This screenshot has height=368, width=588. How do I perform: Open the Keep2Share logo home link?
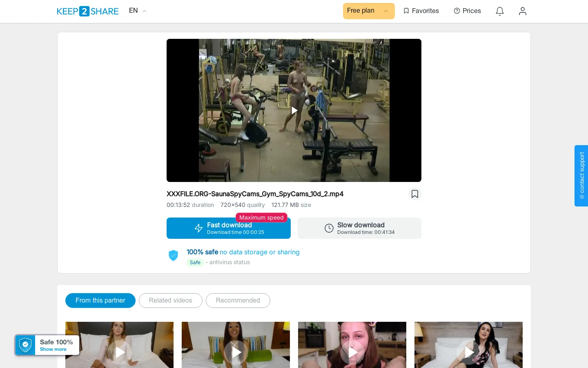tap(87, 11)
